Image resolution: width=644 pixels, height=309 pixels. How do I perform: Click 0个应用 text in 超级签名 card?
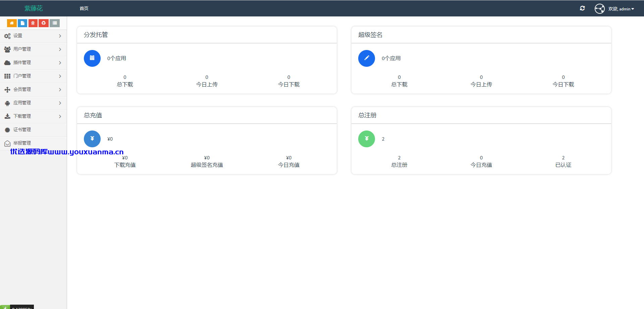pos(391,58)
